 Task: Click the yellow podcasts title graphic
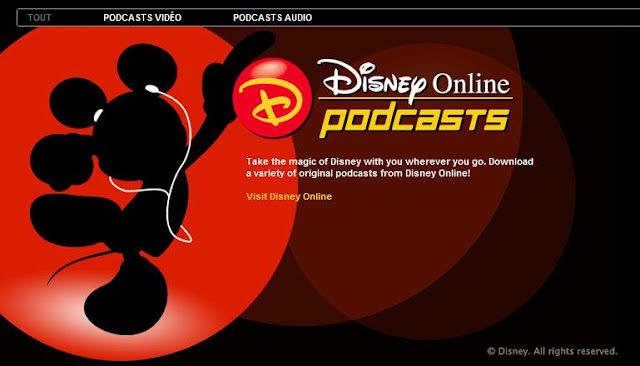coord(414,120)
